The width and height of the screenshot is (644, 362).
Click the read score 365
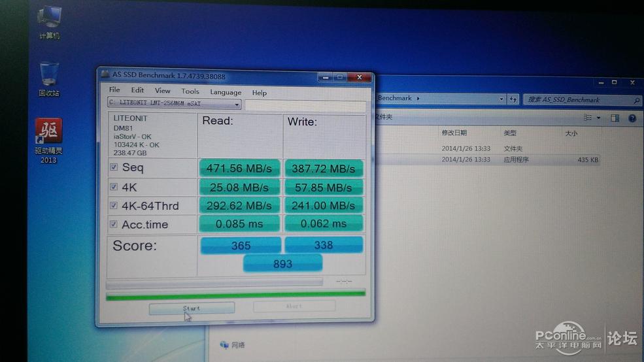(x=241, y=246)
